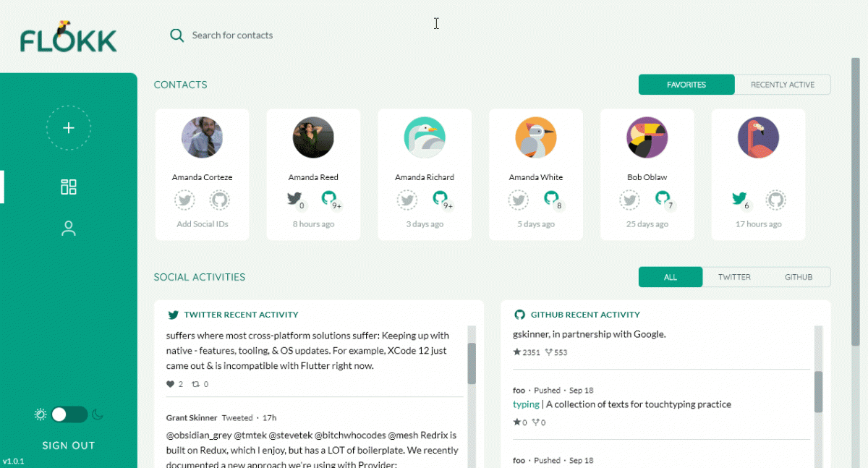Image resolution: width=868 pixels, height=468 pixels.
Task: Open Bob Oblaw's toucan avatar
Action: click(x=647, y=137)
